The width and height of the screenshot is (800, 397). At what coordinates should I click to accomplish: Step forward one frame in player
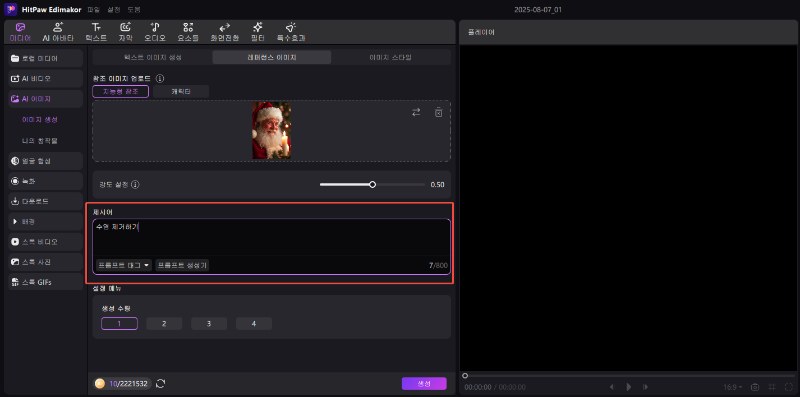point(645,387)
